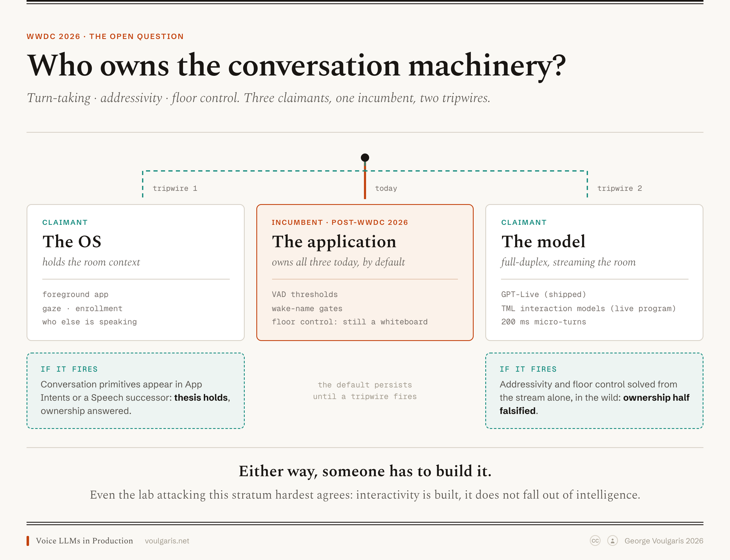Image resolution: width=730 pixels, height=560 pixels.
Task: Click the attribution person icon in footer
Action: pos(612,541)
